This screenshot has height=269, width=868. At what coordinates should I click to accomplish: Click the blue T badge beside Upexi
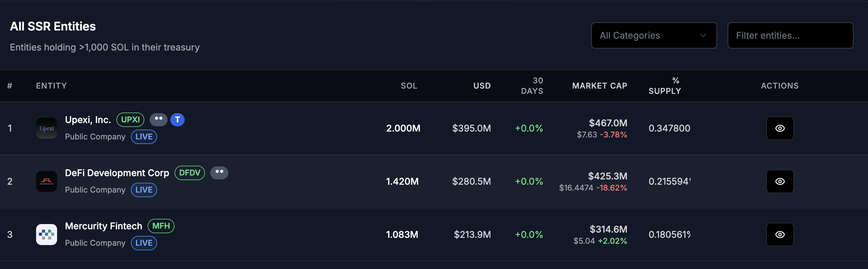[177, 120]
